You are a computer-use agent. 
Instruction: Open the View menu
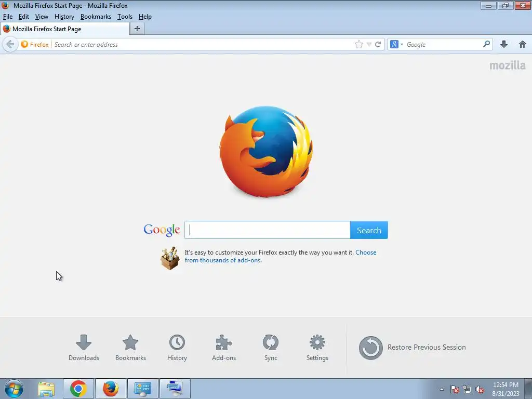point(42,17)
